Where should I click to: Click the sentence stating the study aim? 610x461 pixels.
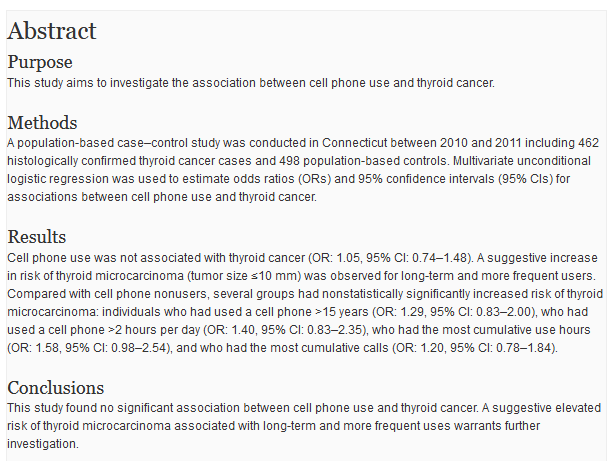tap(251, 83)
